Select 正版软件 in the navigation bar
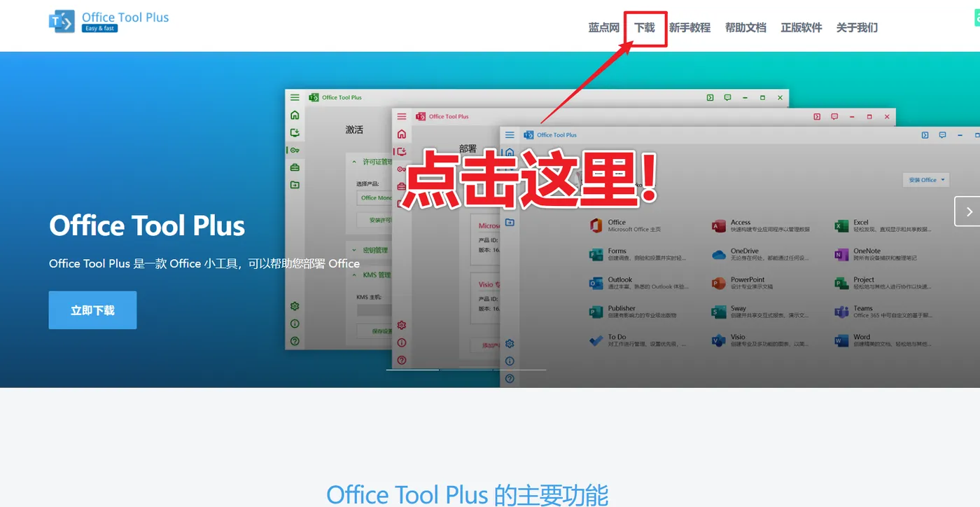This screenshot has height=507, width=980. (x=801, y=28)
